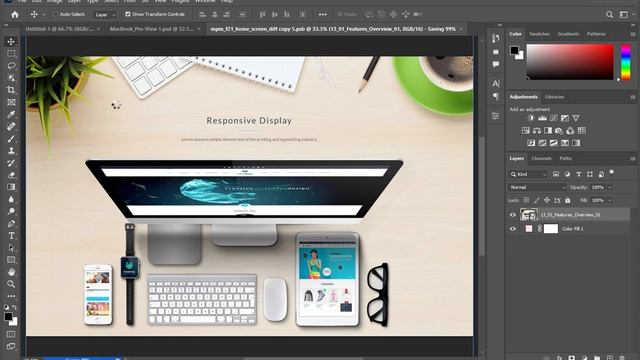Select the Frame tool
This screenshot has width=640, height=360.
coord(11,102)
